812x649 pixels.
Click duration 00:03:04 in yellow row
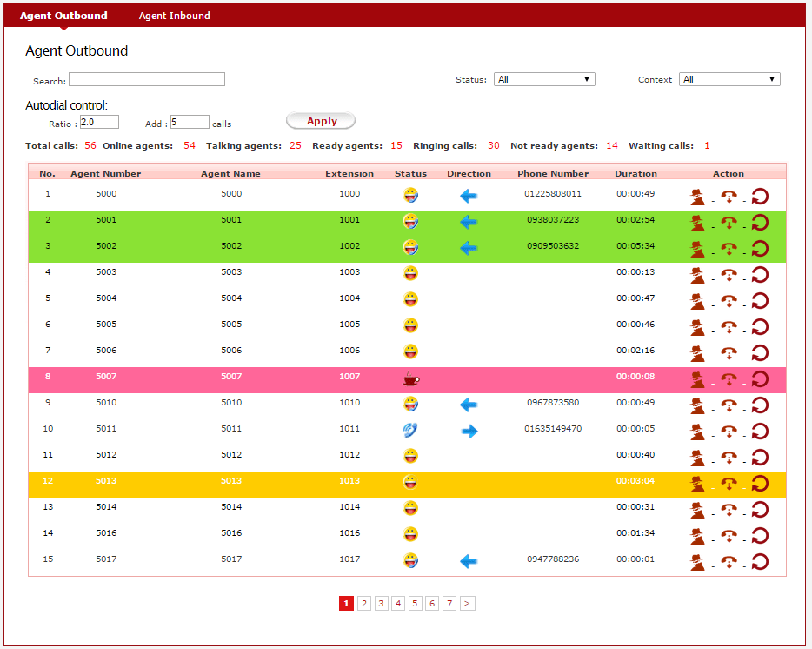(636, 480)
